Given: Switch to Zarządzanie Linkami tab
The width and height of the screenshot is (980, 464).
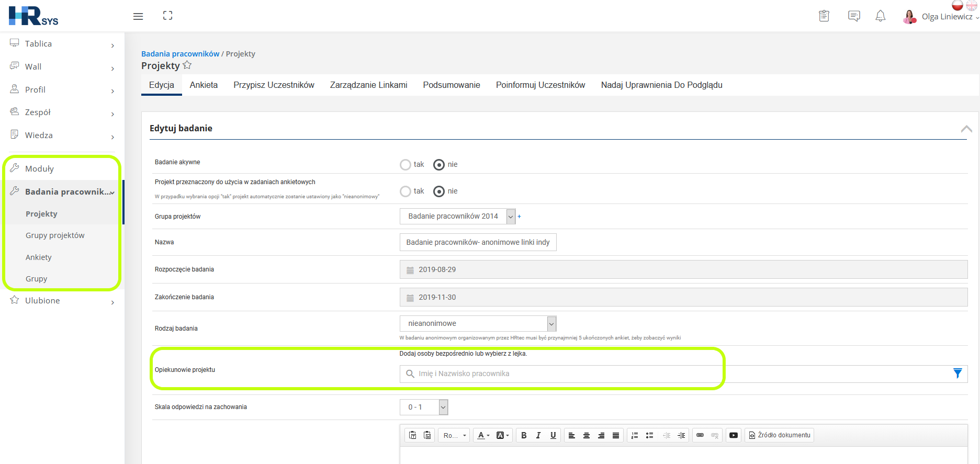Looking at the screenshot, I should pyautogui.click(x=368, y=85).
